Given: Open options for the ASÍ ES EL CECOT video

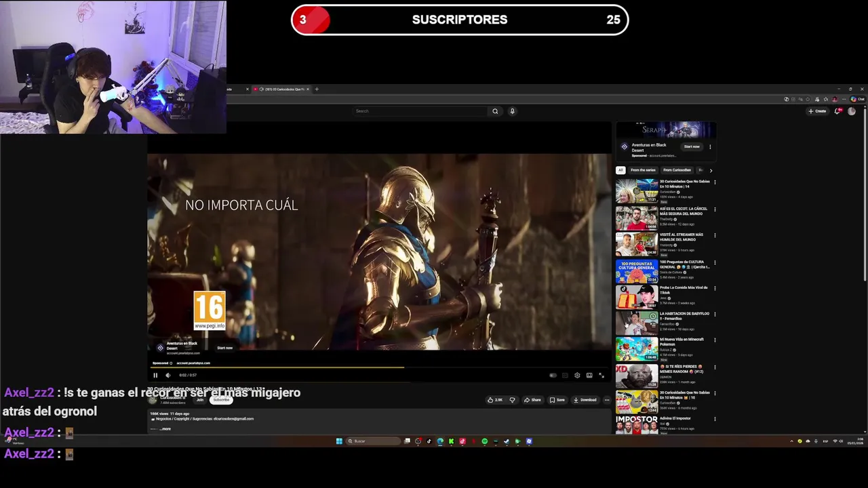Looking at the screenshot, I should click(715, 209).
